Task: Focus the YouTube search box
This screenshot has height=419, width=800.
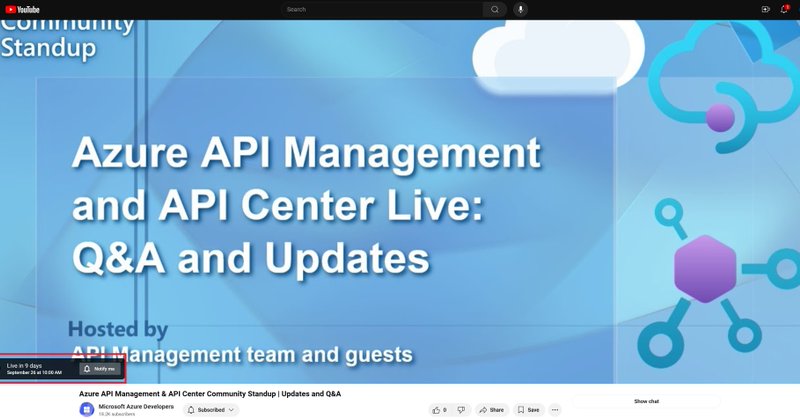Action: click(x=382, y=9)
